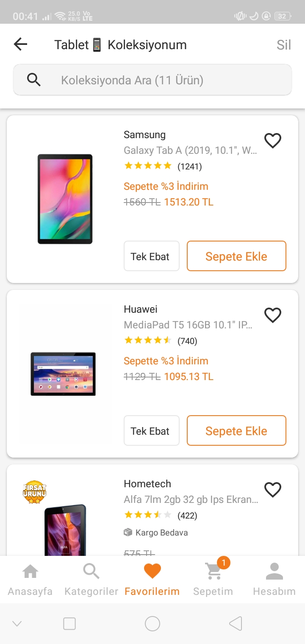Viewport: 305px width, 644px height.
Task: Tap the Android recent apps square button
Action: 69,623
